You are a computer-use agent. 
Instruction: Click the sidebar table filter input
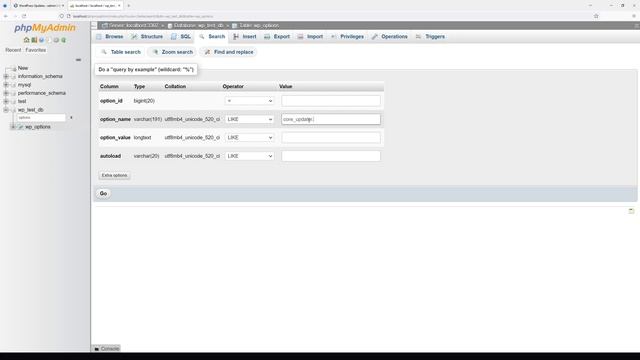(x=41, y=118)
